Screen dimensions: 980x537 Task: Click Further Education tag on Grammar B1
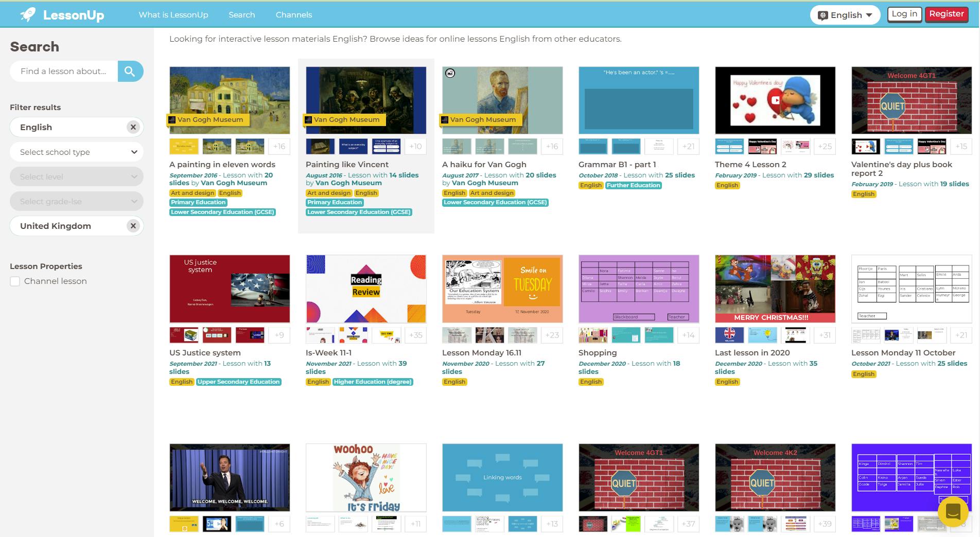click(x=634, y=185)
